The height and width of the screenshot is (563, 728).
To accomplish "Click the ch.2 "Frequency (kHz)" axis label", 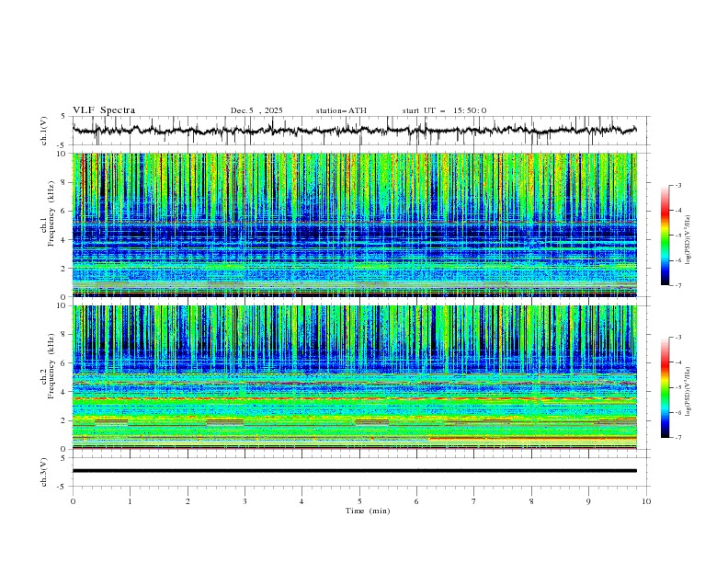I will pos(51,366).
